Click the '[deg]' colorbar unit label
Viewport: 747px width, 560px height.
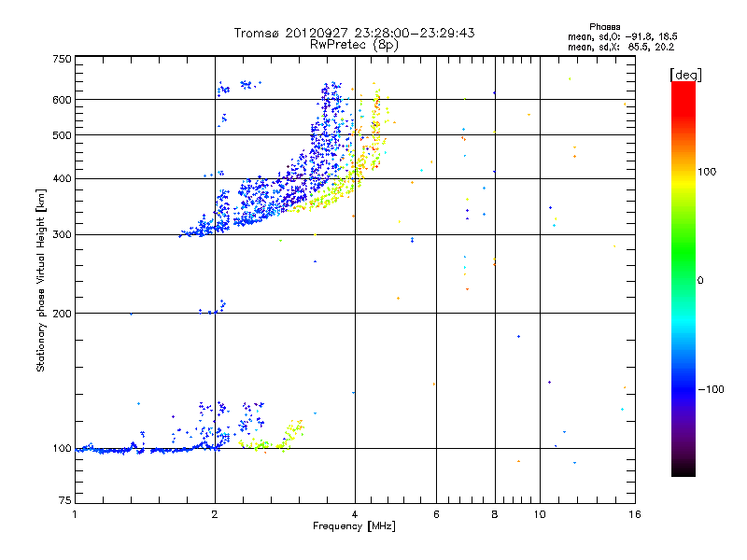pyautogui.click(x=685, y=75)
